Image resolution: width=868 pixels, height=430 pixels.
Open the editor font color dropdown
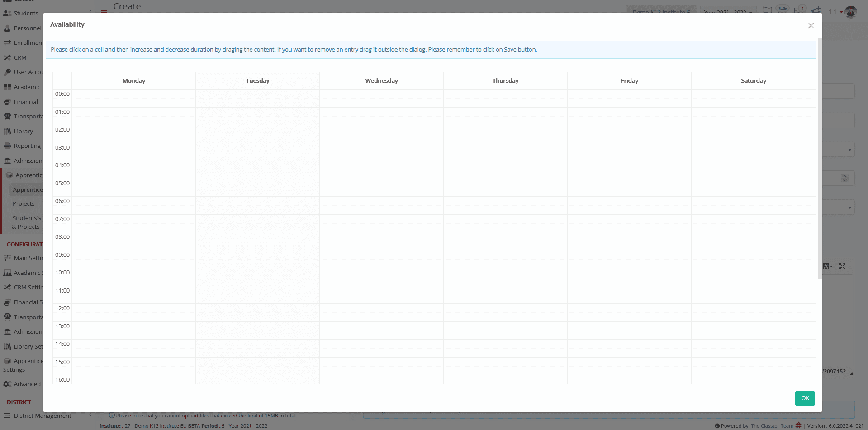[827, 267]
